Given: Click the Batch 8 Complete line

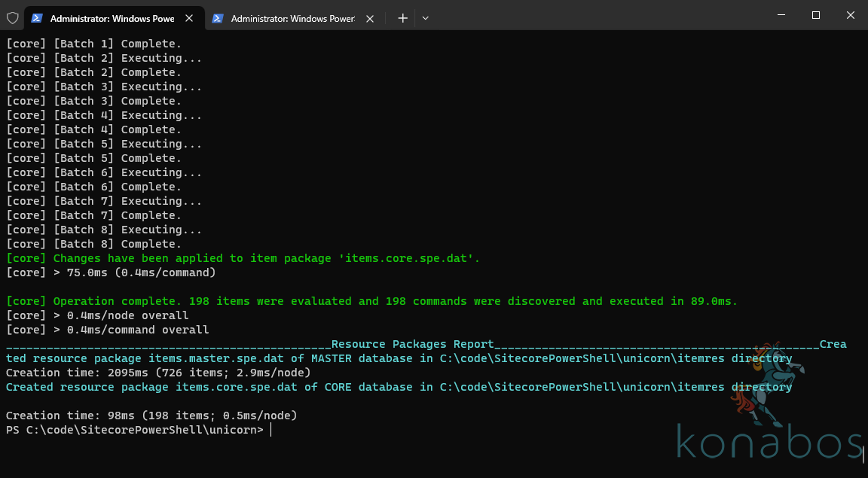Looking at the screenshot, I should pos(90,243).
